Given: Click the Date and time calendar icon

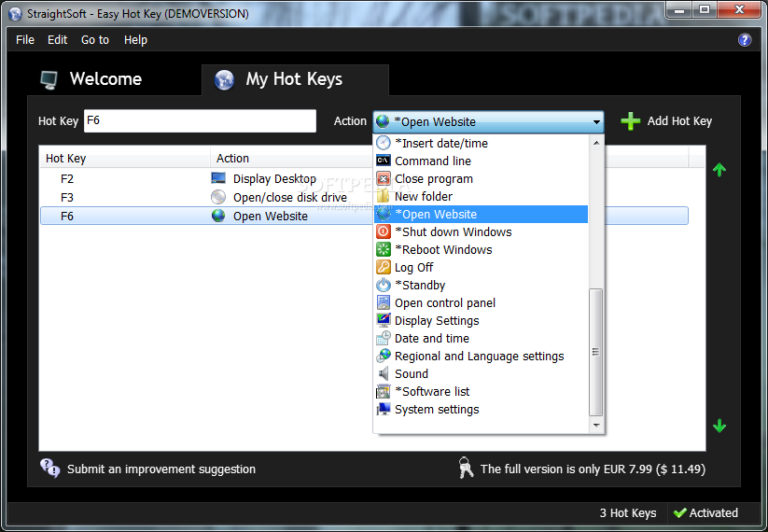Looking at the screenshot, I should [x=383, y=338].
